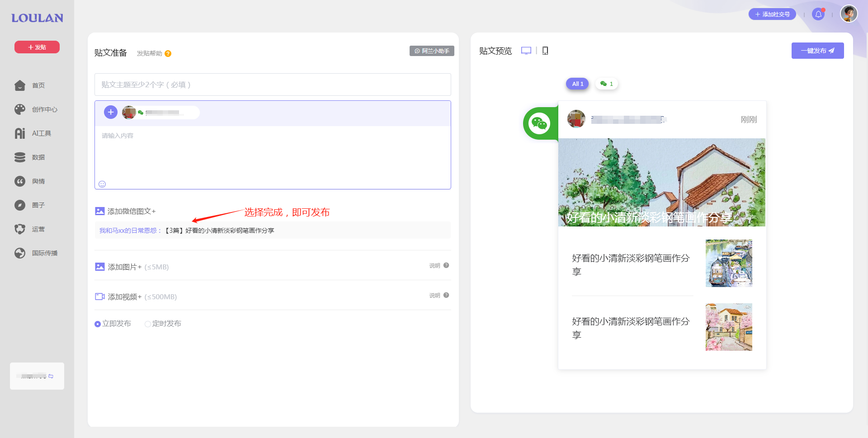Open notifications bell icon

[x=818, y=14]
